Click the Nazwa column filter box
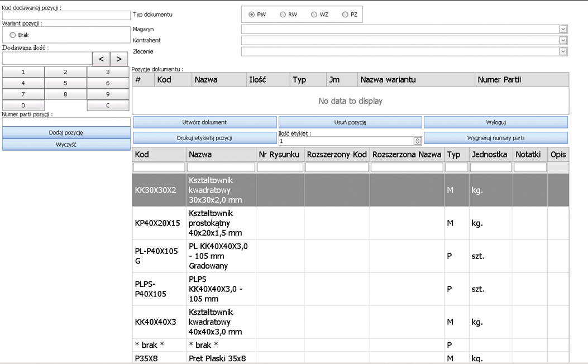 221,167
